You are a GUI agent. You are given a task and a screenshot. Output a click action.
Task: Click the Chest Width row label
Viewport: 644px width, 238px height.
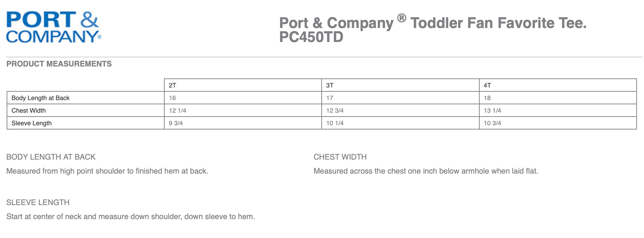pos(29,111)
